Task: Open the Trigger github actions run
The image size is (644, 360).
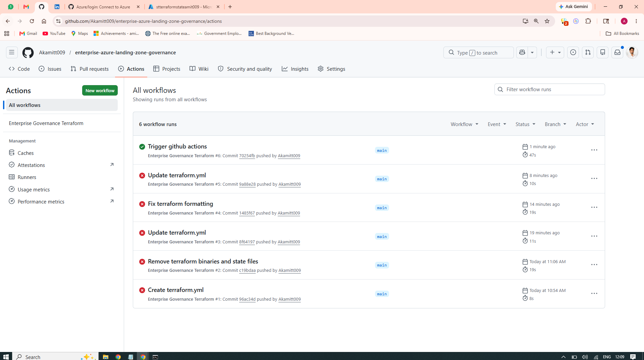Action: click(x=177, y=146)
